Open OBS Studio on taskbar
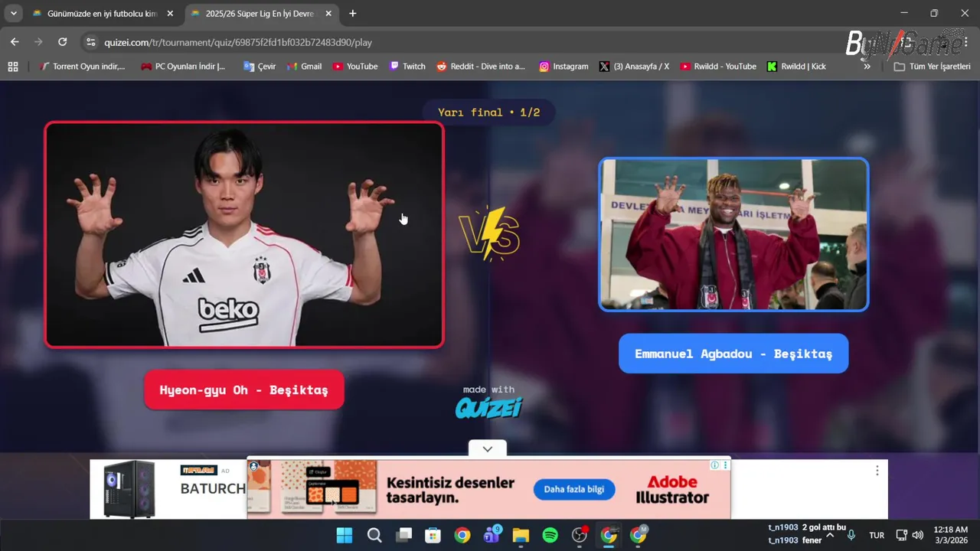The height and width of the screenshot is (551, 980). (x=580, y=536)
